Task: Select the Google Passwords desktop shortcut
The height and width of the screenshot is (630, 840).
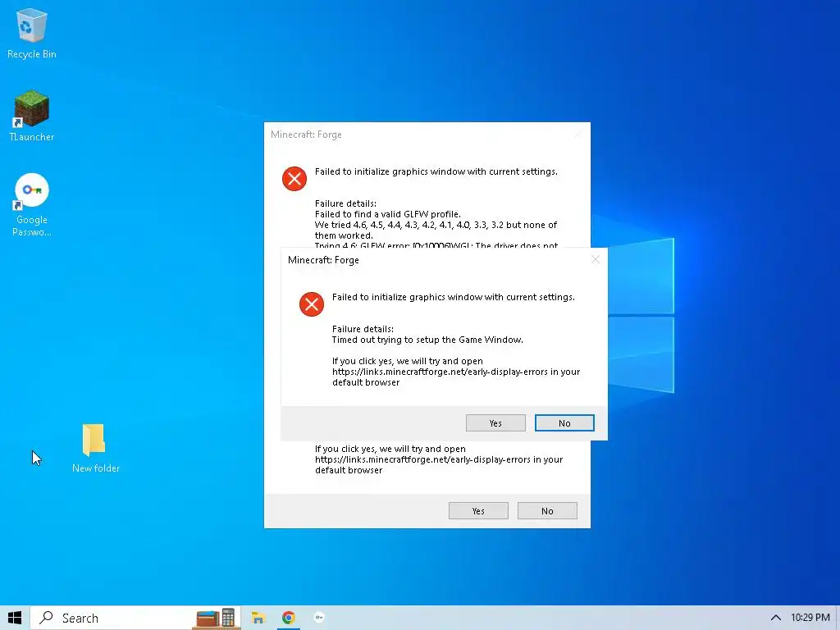Action: click(32, 204)
